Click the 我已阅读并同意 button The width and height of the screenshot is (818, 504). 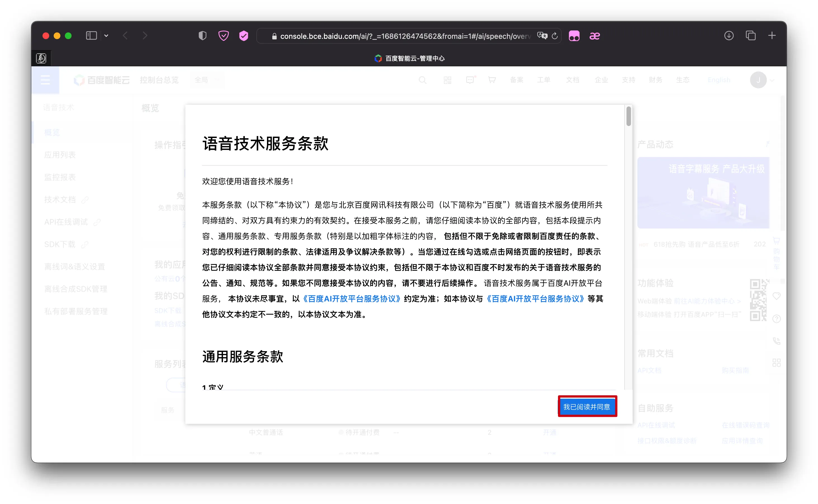tap(587, 407)
